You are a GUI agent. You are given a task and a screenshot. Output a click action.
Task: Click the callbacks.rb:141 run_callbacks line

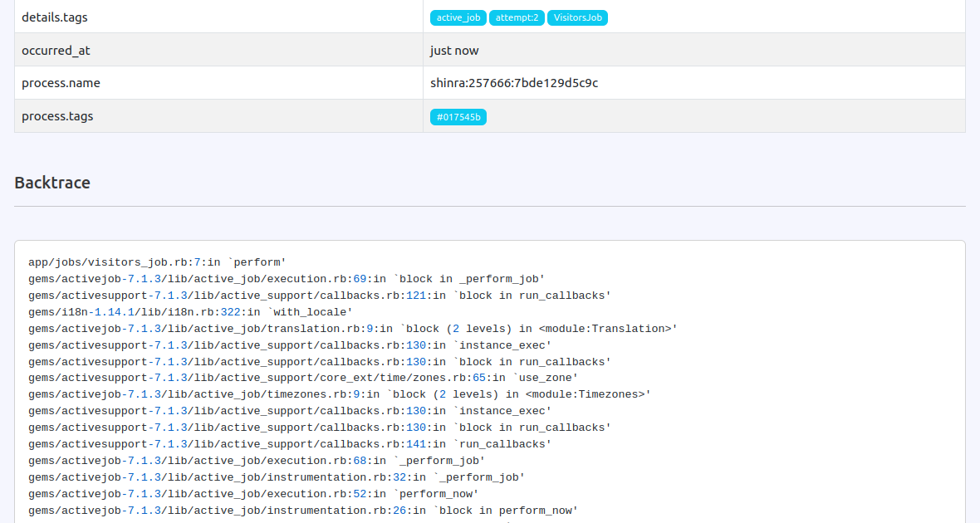click(290, 444)
